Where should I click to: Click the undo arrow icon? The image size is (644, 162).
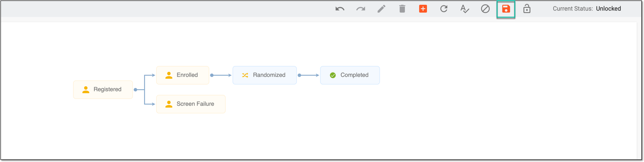(340, 9)
